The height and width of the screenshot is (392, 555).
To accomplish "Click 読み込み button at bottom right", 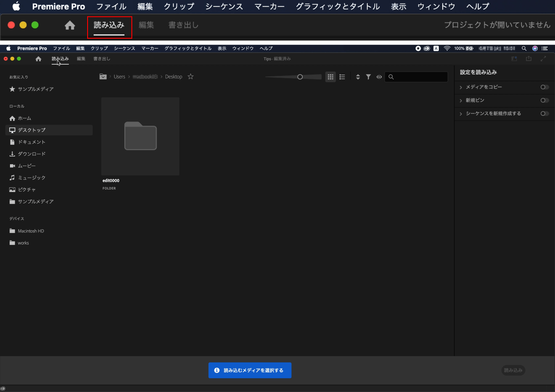I will (513, 370).
